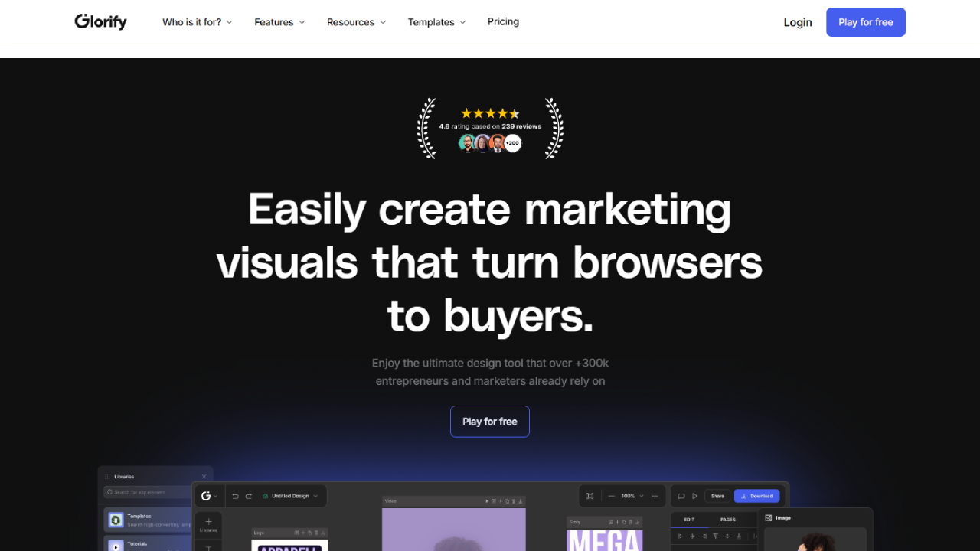Viewport: 980px width, 551px height.
Task: Click the align top icon
Action: [716, 536]
